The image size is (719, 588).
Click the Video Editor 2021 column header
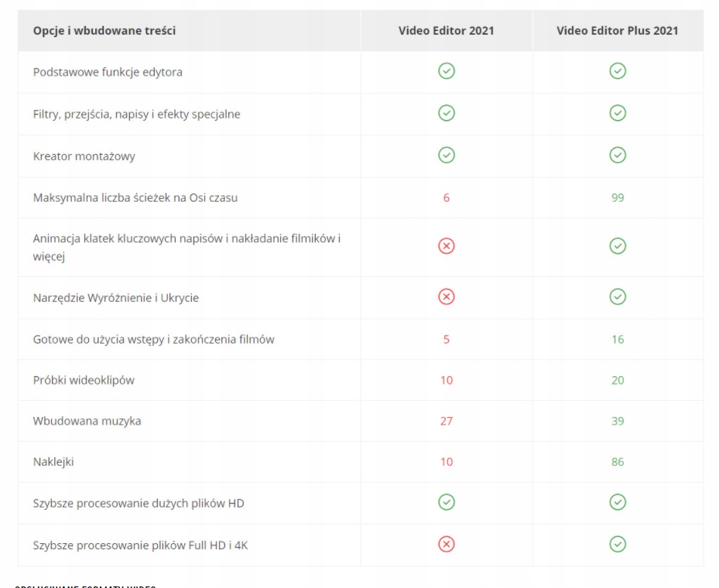point(447,31)
